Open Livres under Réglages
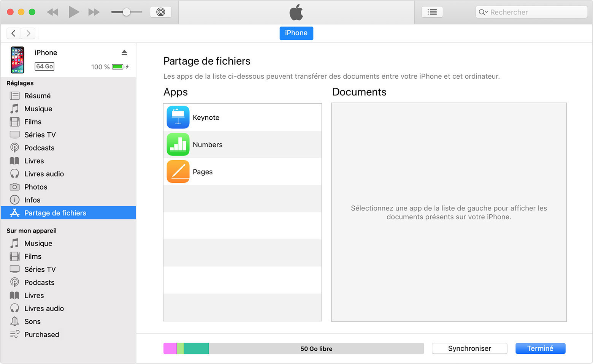 (68, 161)
